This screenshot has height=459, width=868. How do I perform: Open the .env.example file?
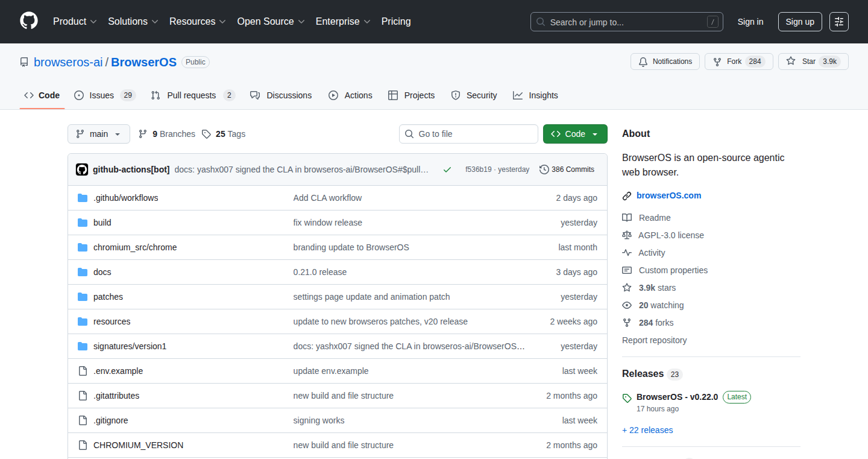click(x=118, y=371)
